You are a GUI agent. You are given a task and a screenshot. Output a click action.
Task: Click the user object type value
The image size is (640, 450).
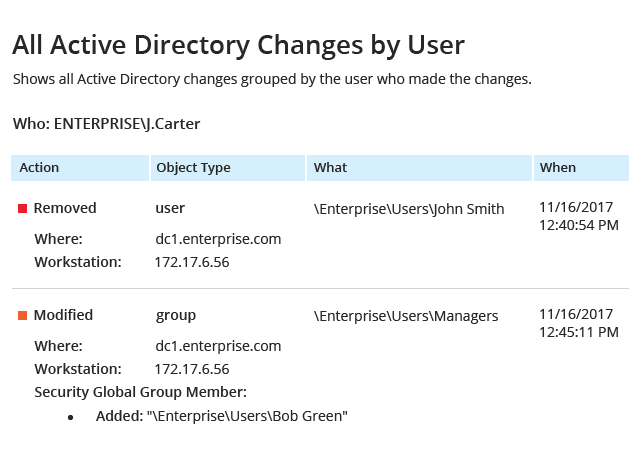click(x=170, y=208)
